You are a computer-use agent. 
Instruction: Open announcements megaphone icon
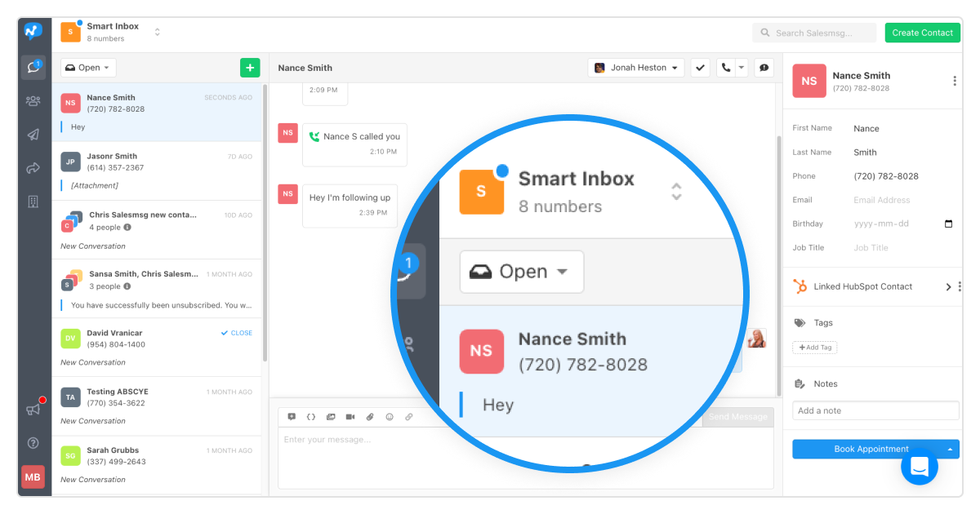[x=33, y=409]
